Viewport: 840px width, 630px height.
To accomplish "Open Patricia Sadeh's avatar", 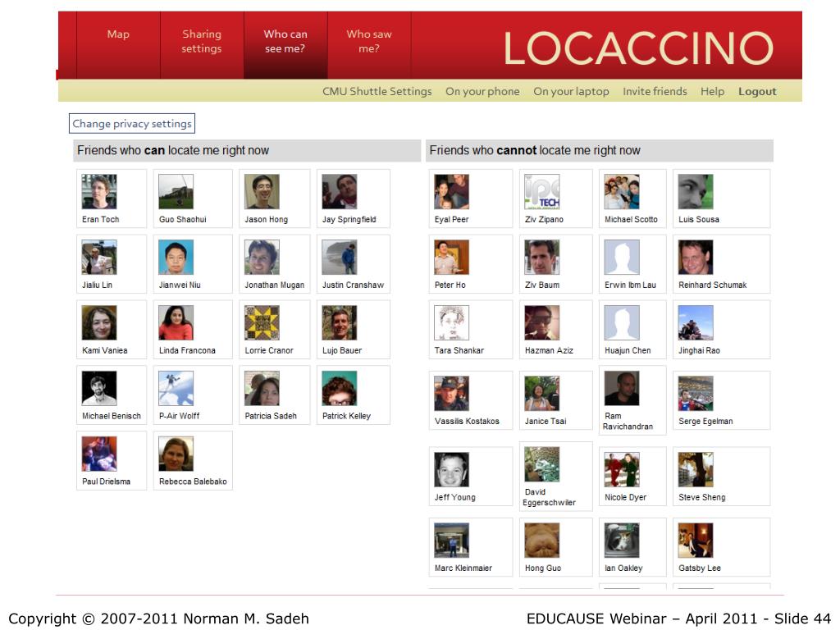I will pyautogui.click(x=262, y=388).
